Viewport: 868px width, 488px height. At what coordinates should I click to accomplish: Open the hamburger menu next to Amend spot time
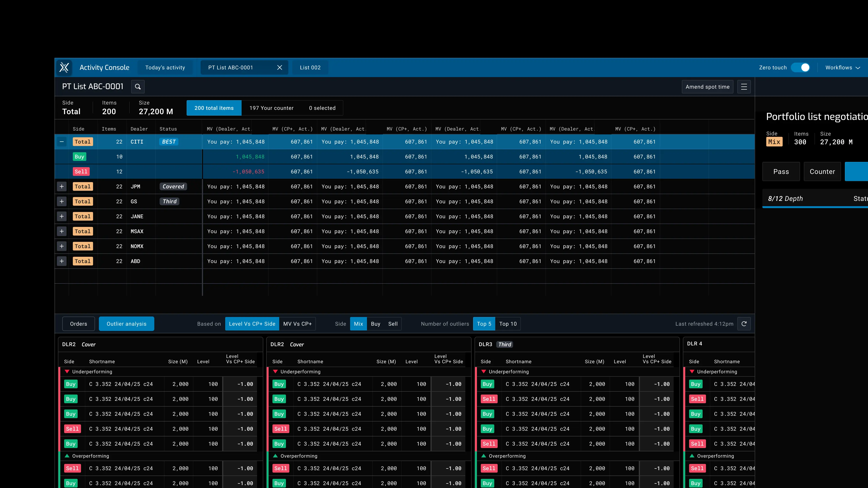(744, 86)
